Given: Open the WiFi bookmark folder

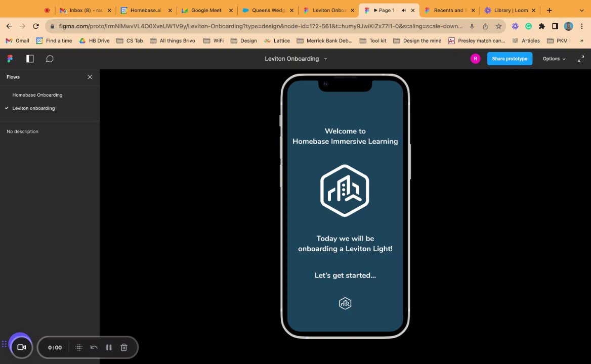Looking at the screenshot, I should [214, 40].
